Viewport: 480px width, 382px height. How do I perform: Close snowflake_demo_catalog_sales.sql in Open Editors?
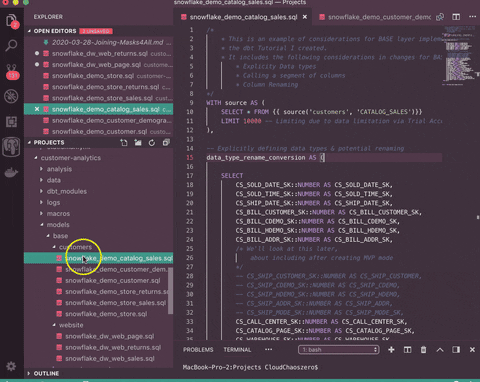(x=37, y=109)
